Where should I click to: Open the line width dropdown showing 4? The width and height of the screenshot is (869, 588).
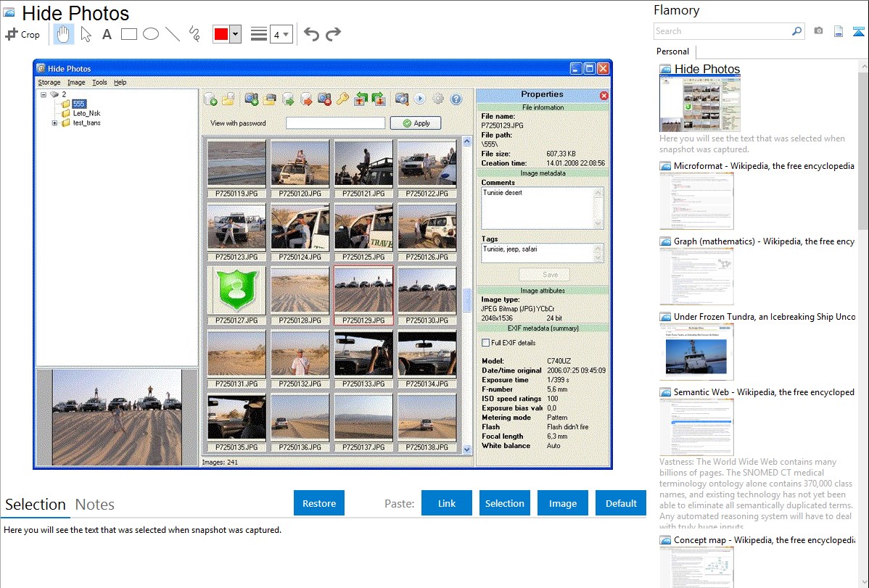coord(281,34)
